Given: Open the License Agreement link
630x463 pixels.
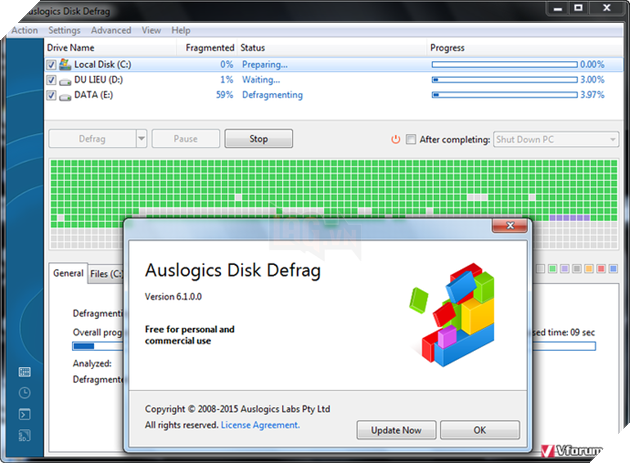Looking at the screenshot, I should click(x=260, y=425).
